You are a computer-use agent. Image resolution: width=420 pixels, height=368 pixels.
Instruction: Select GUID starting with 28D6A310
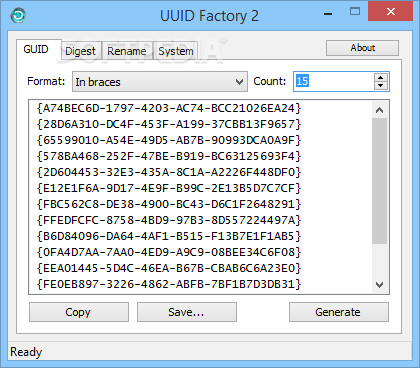[x=169, y=124]
